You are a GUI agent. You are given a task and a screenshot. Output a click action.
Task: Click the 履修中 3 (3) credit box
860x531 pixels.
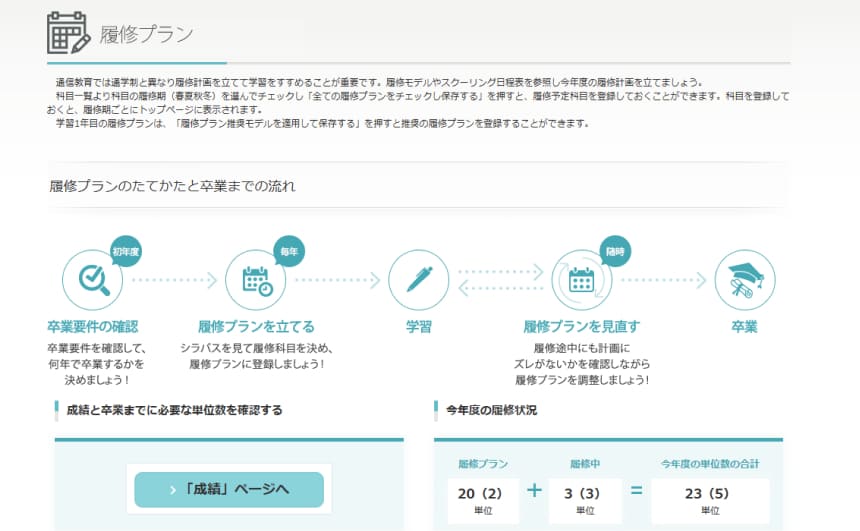coord(584,500)
